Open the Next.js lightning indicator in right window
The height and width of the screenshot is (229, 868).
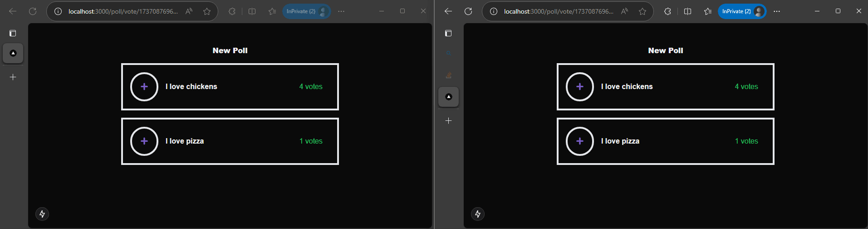click(x=478, y=214)
